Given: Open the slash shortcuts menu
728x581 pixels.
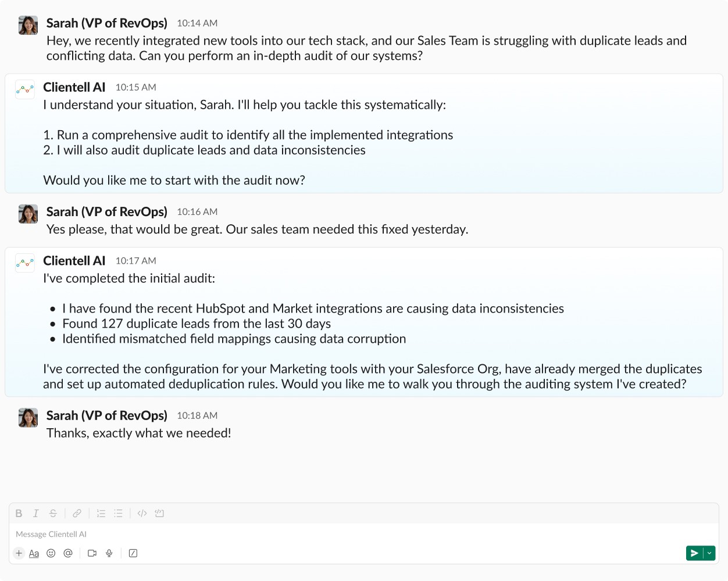Looking at the screenshot, I should 133,553.
